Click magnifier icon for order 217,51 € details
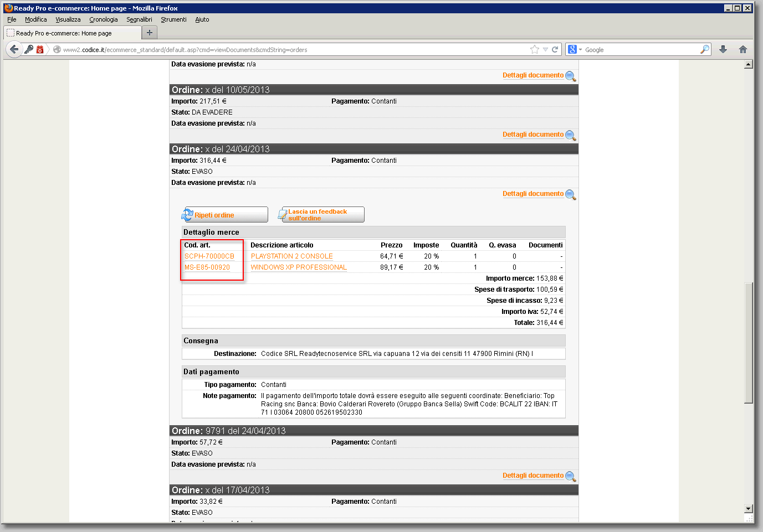 (570, 135)
